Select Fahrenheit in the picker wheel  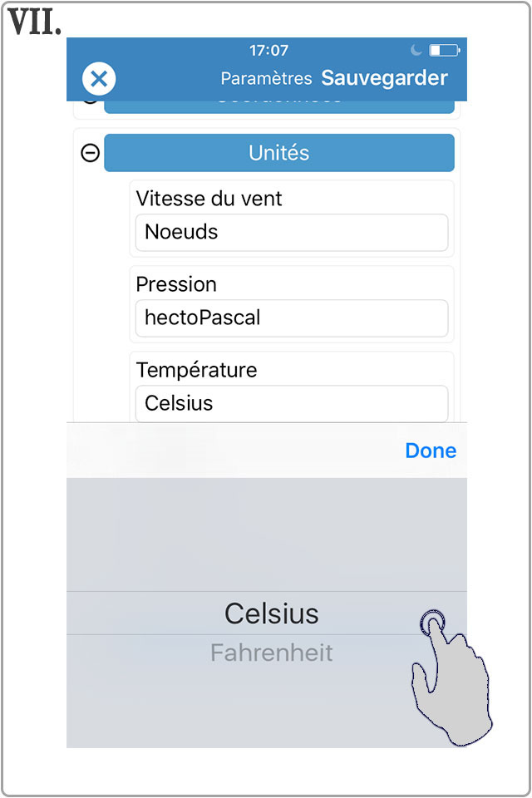pos(272,653)
